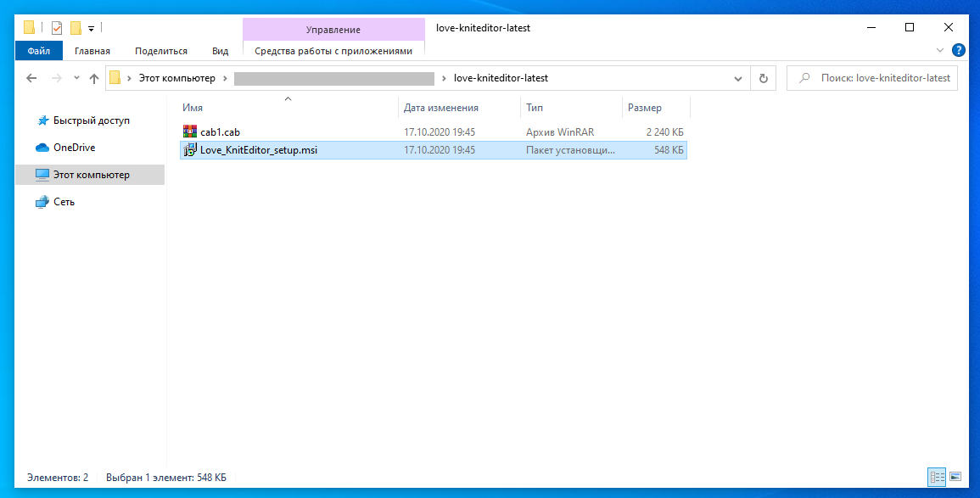Open recent locations dropdown arrow

[76, 78]
